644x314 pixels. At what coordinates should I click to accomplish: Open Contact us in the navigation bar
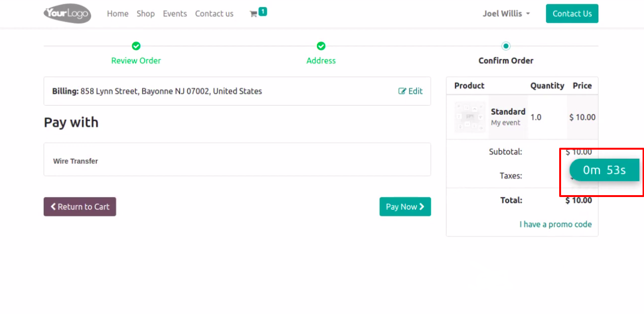point(214,14)
